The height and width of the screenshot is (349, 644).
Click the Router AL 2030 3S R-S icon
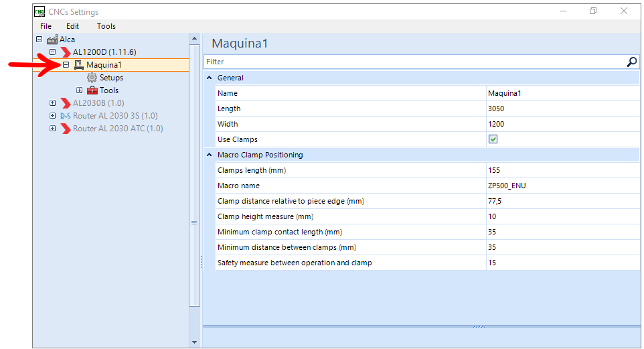pyautogui.click(x=66, y=116)
